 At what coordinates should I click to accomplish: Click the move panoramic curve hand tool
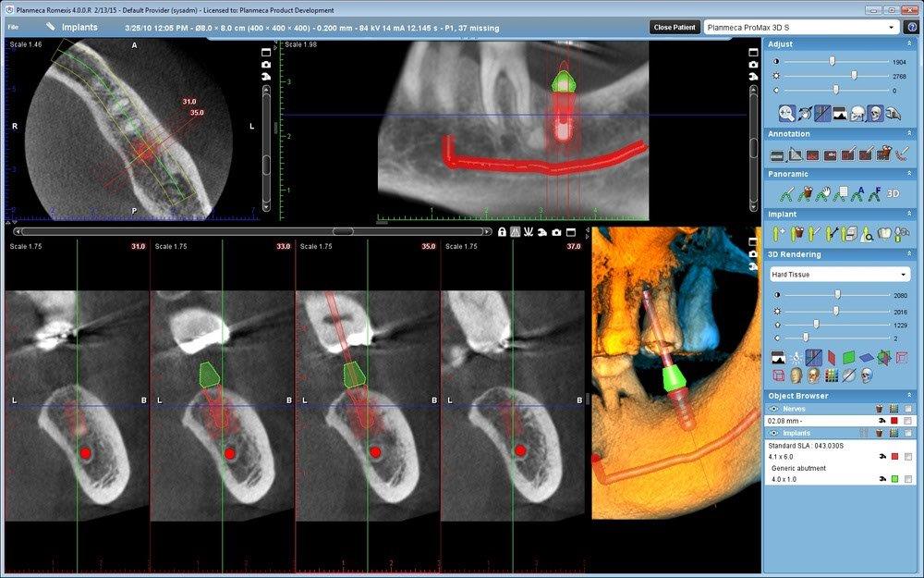[822, 193]
